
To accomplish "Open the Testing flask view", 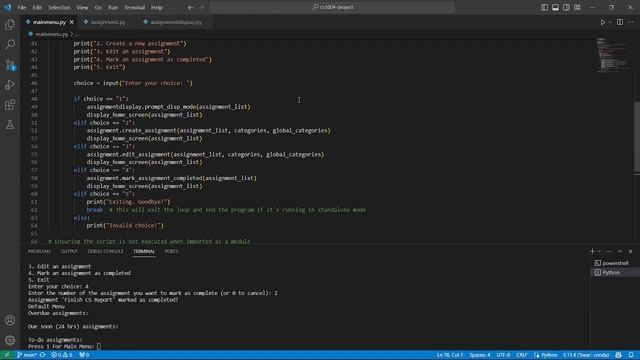I will coord(10,124).
